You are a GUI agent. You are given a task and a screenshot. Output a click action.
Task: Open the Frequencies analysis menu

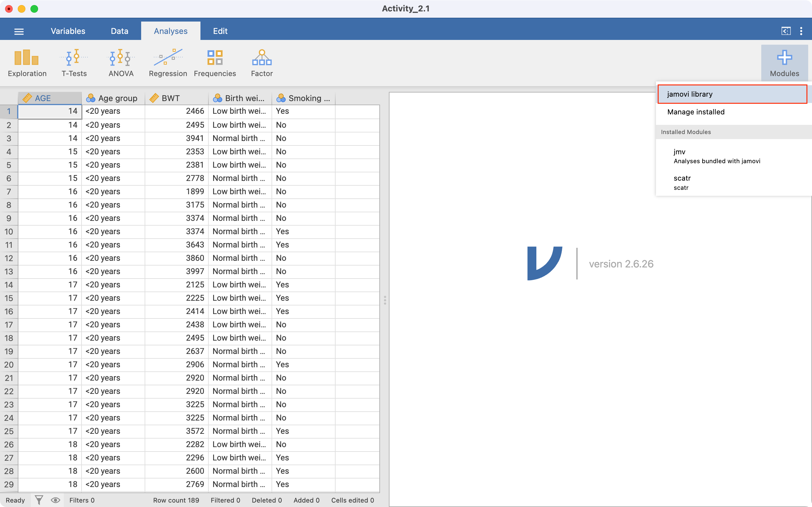coord(215,63)
